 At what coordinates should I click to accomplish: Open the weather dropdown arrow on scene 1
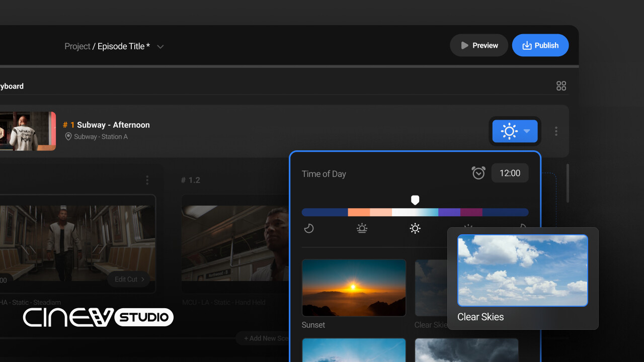[527, 131]
